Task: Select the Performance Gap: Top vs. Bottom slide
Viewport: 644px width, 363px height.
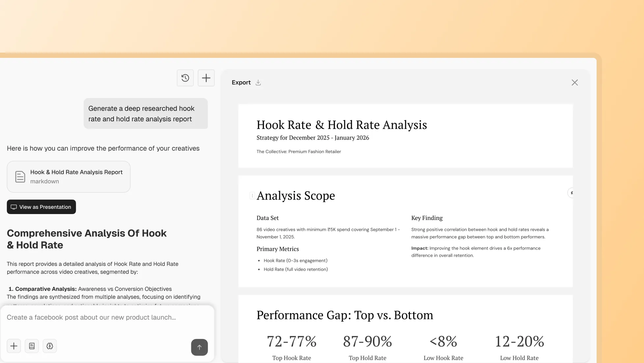Action: tap(405, 329)
